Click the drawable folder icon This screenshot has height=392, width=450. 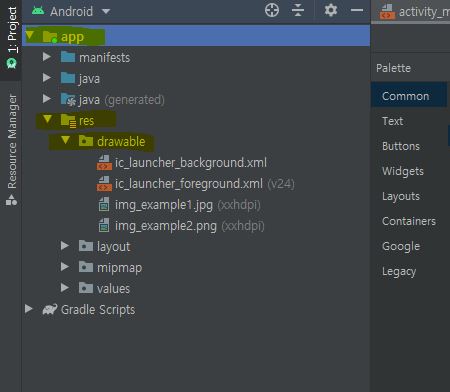[86, 141]
